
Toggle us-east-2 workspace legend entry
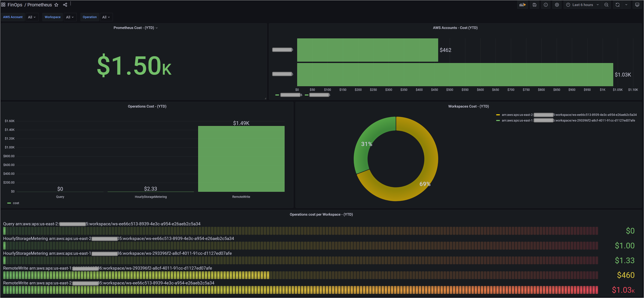click(566, 115)
